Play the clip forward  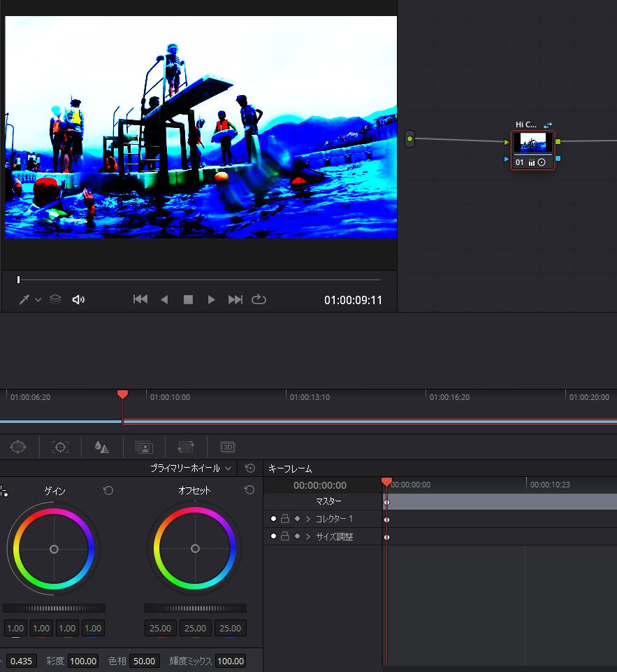tap(211, 299)
